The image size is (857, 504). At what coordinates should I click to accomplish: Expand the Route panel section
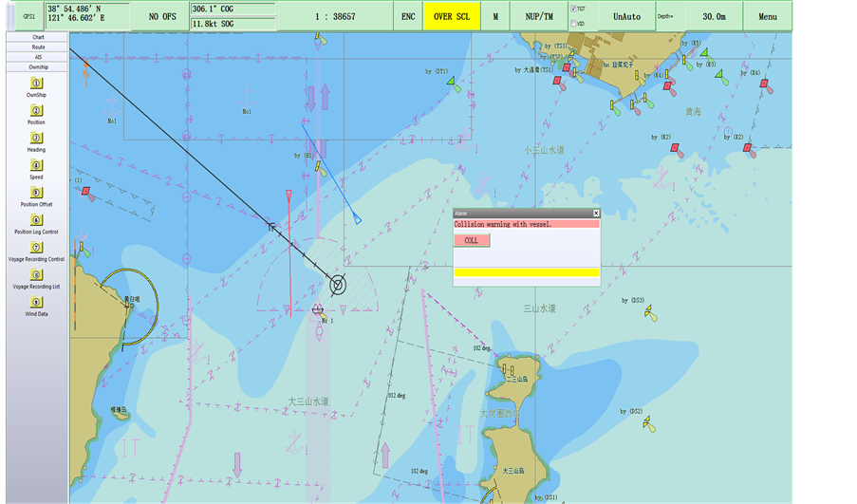[x=37, y=47]
